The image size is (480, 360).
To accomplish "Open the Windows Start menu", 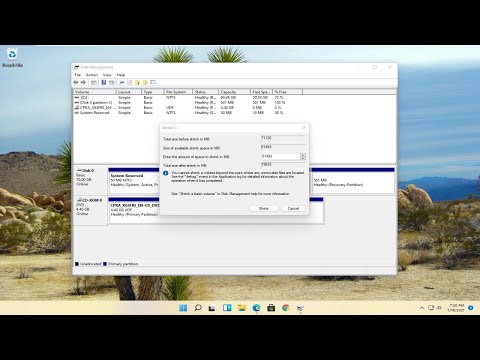I will pos(183,308).
